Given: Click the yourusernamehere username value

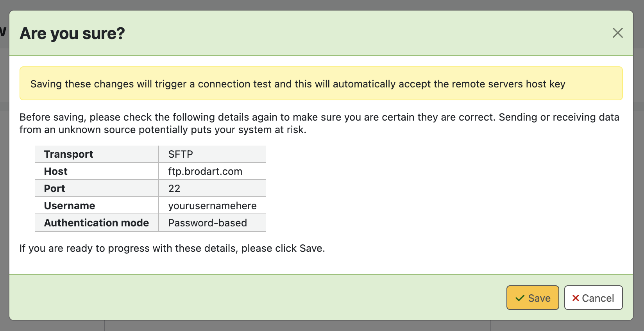Looking at the screenshot, I should click(x=212, y=206).
